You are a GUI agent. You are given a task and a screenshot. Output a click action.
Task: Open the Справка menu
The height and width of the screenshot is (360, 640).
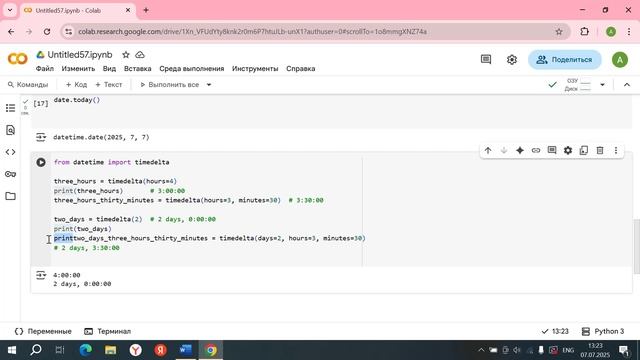300,69
